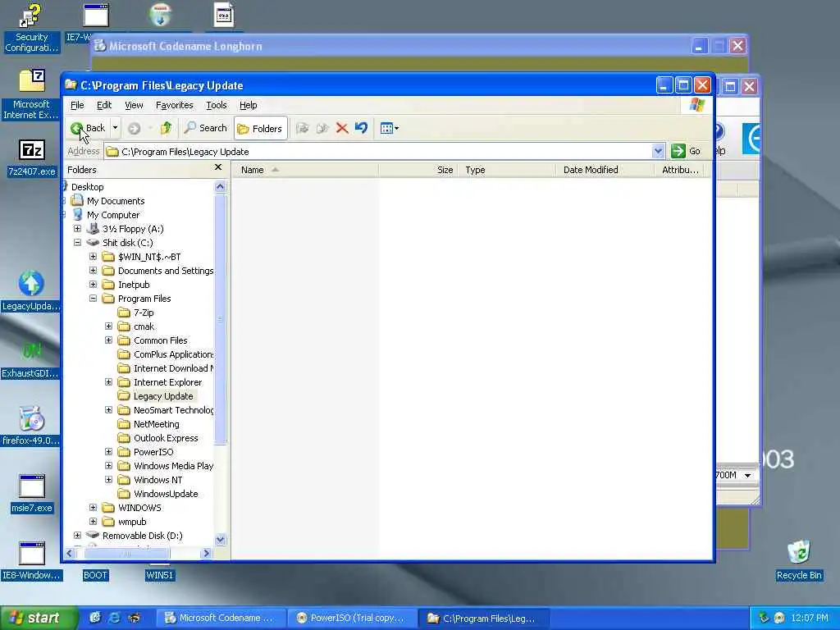
Task: Close the Folders pane with its X
Action: point(218,167)
